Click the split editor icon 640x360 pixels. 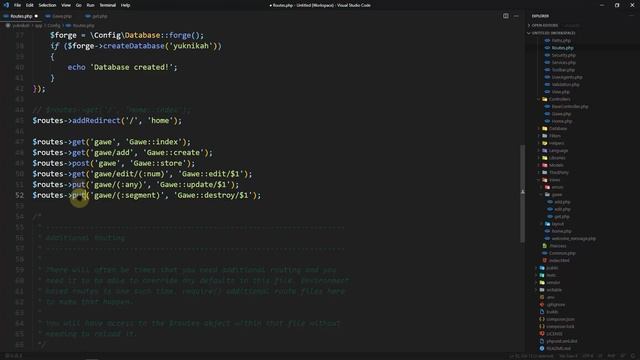[x=506, y=16]
